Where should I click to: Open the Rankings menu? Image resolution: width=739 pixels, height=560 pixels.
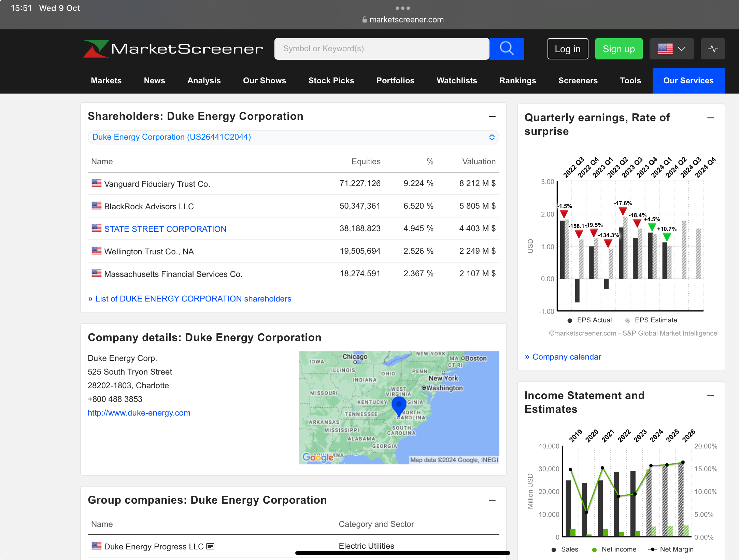click(517, 81)
